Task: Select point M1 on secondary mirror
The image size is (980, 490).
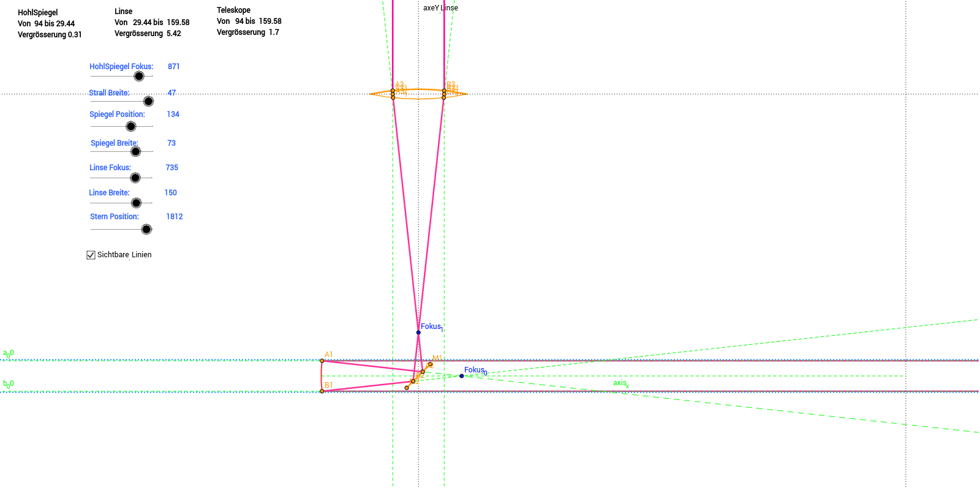Action: point(430,364)
